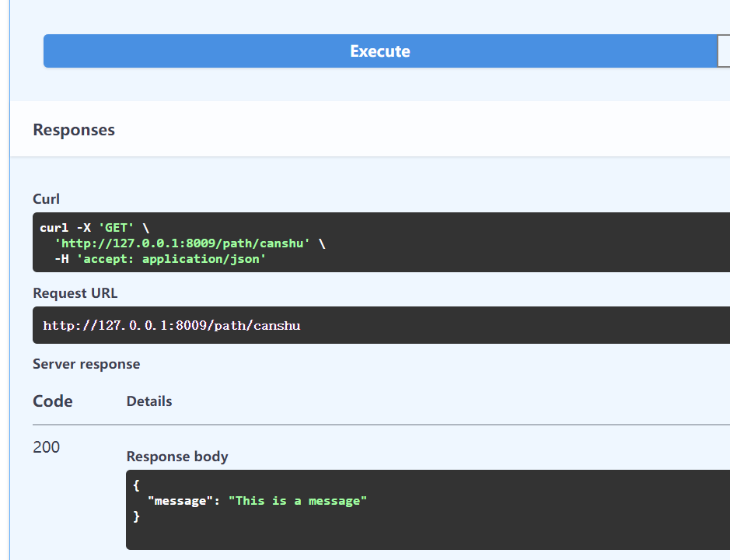This screenshot has width=730, height=560.
Task: Click the curl -X 'GET' command line
Action: point(95,228)
